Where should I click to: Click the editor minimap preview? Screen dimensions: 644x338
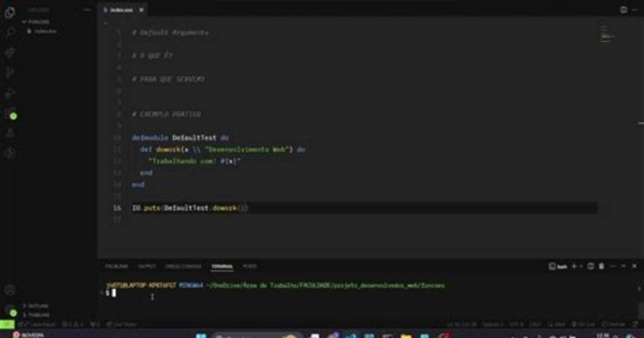(607, 34)
